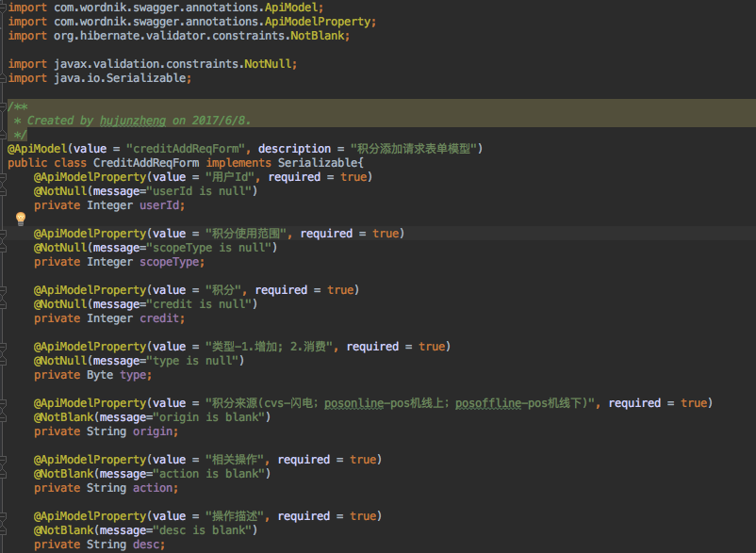Click the hujunzheng author name in the comment
The height and width of the screenshot is (553, 756).
(x=133, y=121)
